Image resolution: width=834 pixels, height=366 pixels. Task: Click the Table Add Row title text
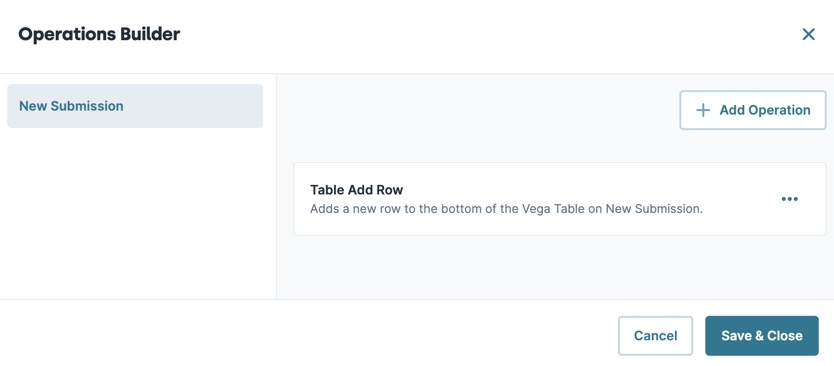click(x=356, y=190)
